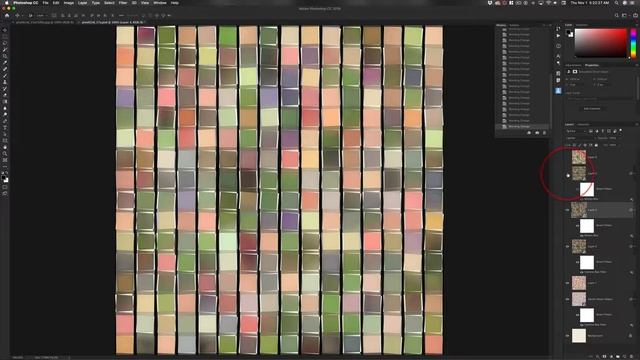The width and height of the screenshot is (640, 360).
Task: Select the Crop tool
Action: pos(5,56)
